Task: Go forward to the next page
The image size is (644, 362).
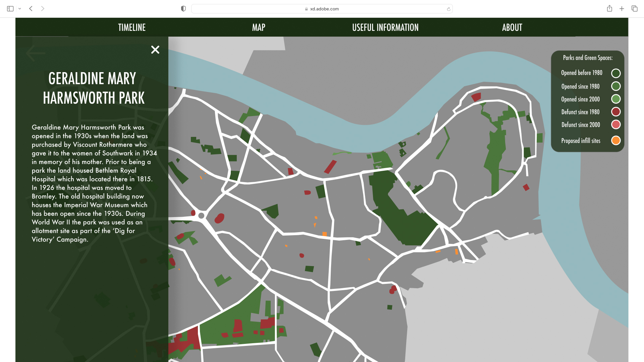Action: click(43, 9)
